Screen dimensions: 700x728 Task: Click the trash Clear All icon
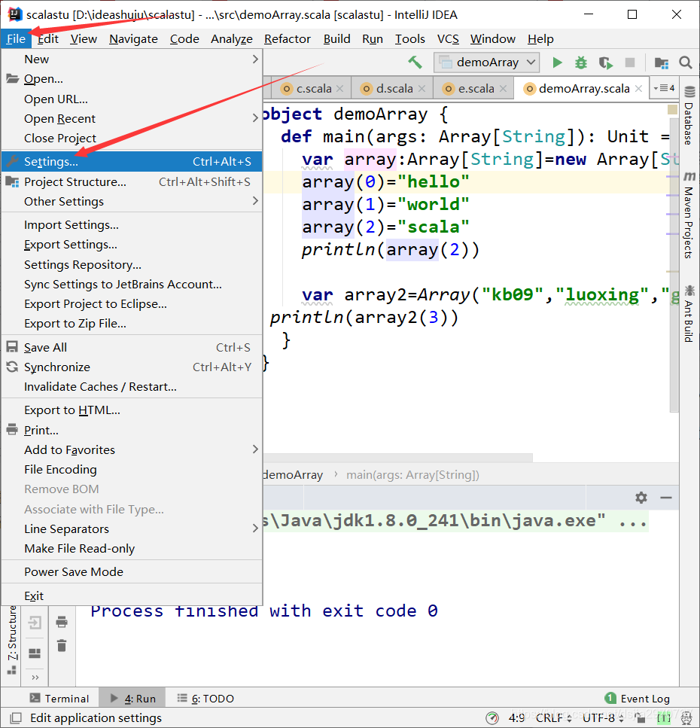(x=62, y=645)
